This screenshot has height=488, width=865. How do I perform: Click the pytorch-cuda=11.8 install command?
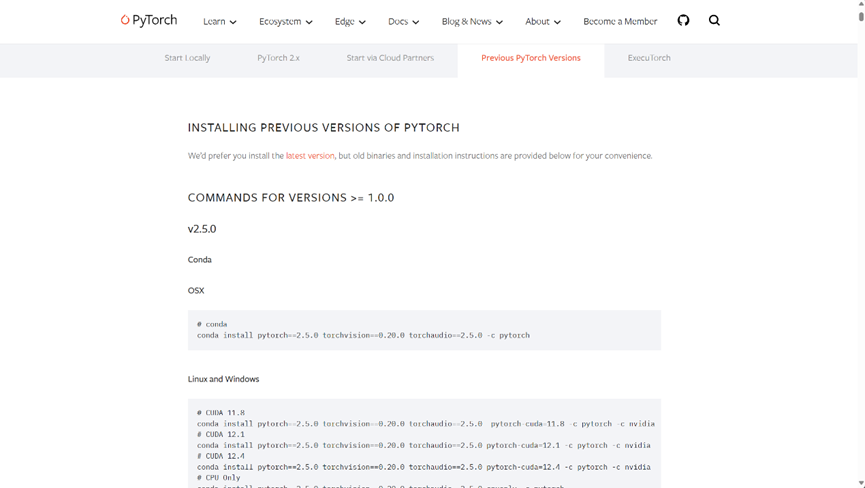pyautogui.click(x=426, y=423)
